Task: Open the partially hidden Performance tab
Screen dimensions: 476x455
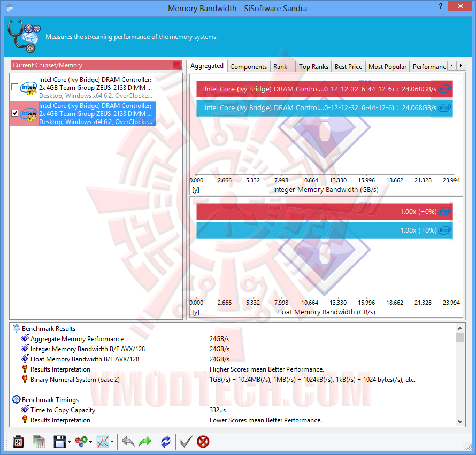Action: pos(429,67)
